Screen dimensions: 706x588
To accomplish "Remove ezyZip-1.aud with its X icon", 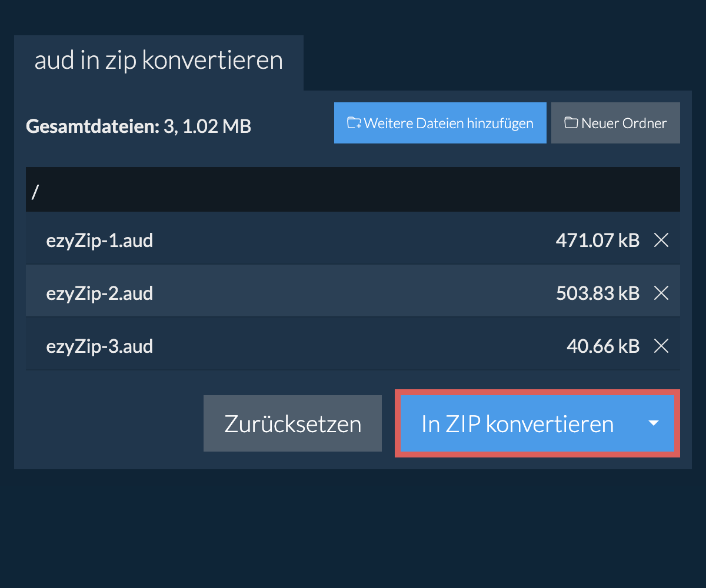I will 661,240.
